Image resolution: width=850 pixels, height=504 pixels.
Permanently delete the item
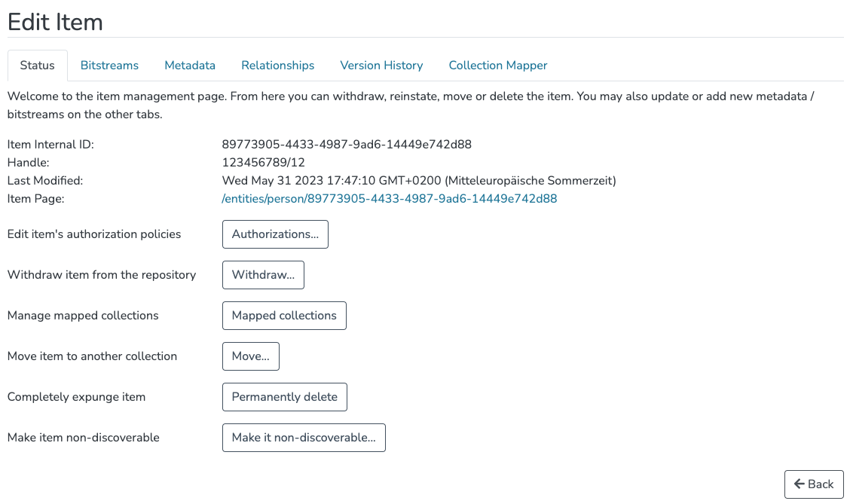point(284,397)
